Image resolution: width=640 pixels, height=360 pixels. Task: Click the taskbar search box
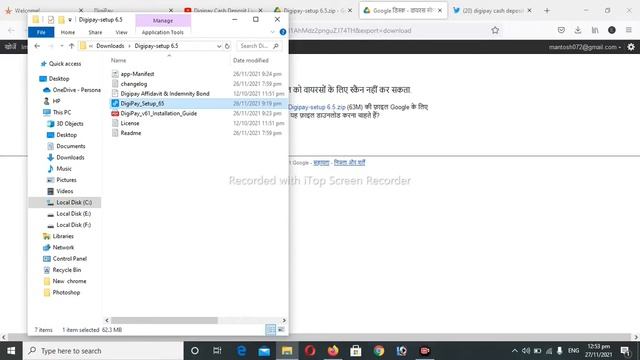103,351
